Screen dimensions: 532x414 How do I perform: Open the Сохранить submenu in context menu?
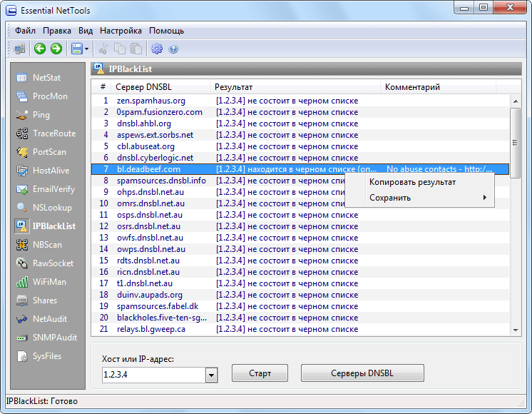[427, 198]
